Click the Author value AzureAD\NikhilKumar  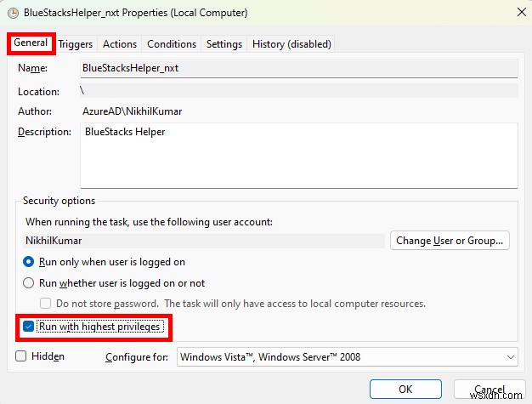coord(133,111)
